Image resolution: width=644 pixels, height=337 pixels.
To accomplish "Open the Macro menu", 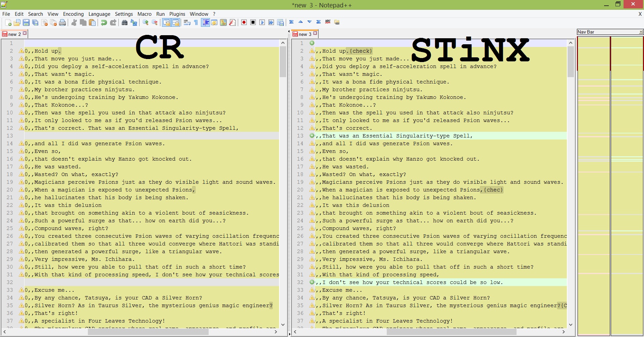I will point(145,14).
